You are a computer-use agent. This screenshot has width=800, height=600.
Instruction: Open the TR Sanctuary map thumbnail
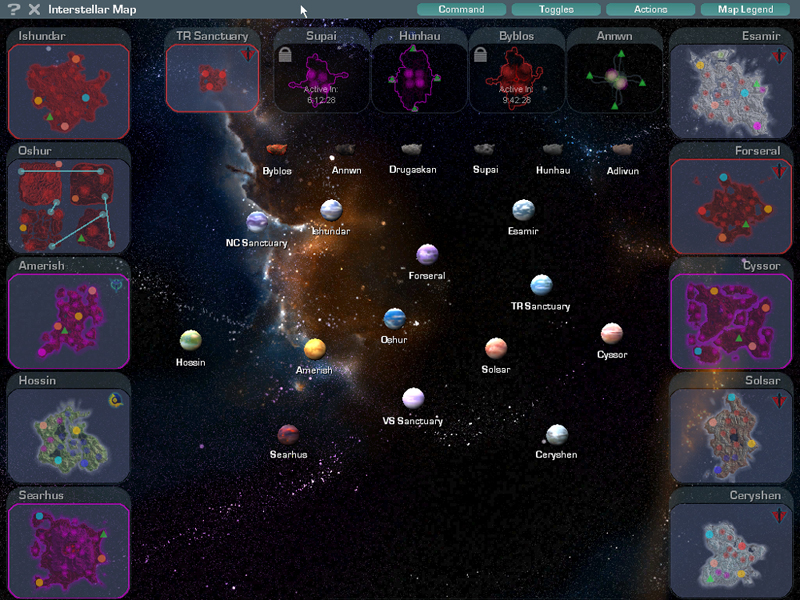[213, 78]
